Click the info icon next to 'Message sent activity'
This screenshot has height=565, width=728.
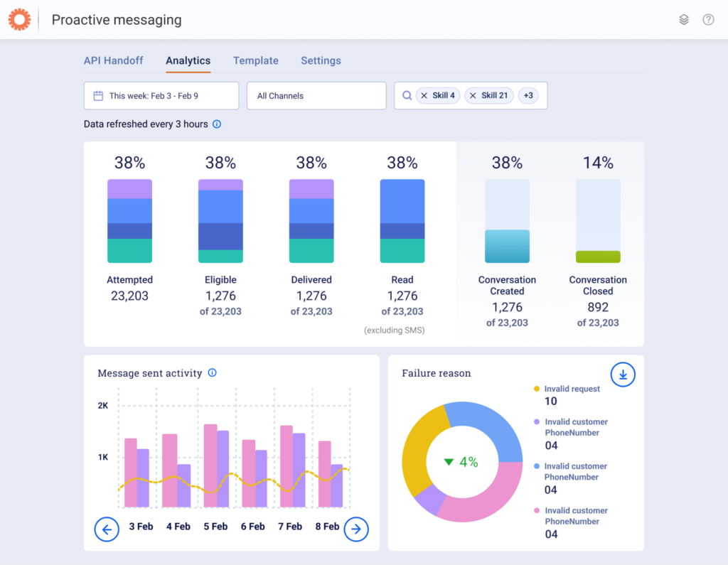pyautogui.click(x=211, y=372)
